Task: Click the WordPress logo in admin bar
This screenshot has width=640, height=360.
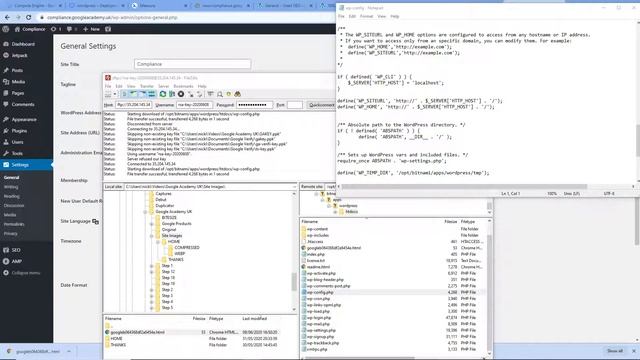Action: (x=6, y=29)
